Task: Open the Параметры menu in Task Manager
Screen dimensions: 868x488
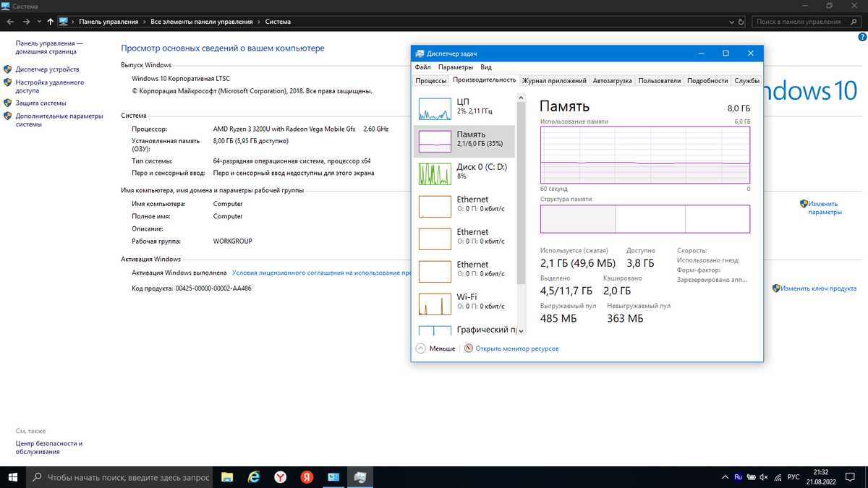Action: 456,67
